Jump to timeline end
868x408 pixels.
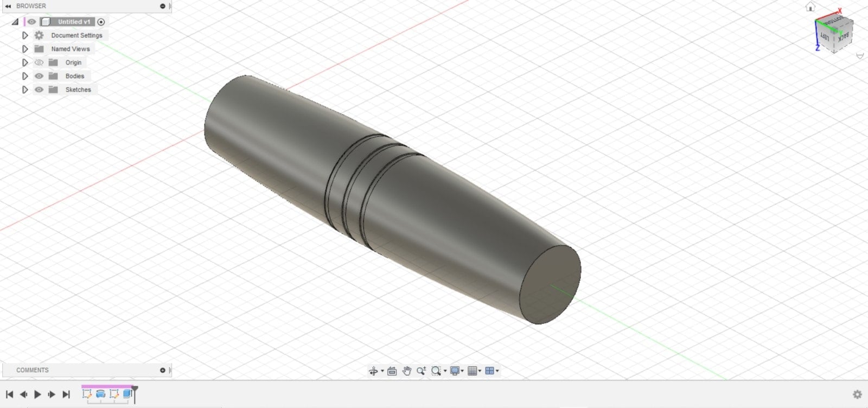(66, 394)
